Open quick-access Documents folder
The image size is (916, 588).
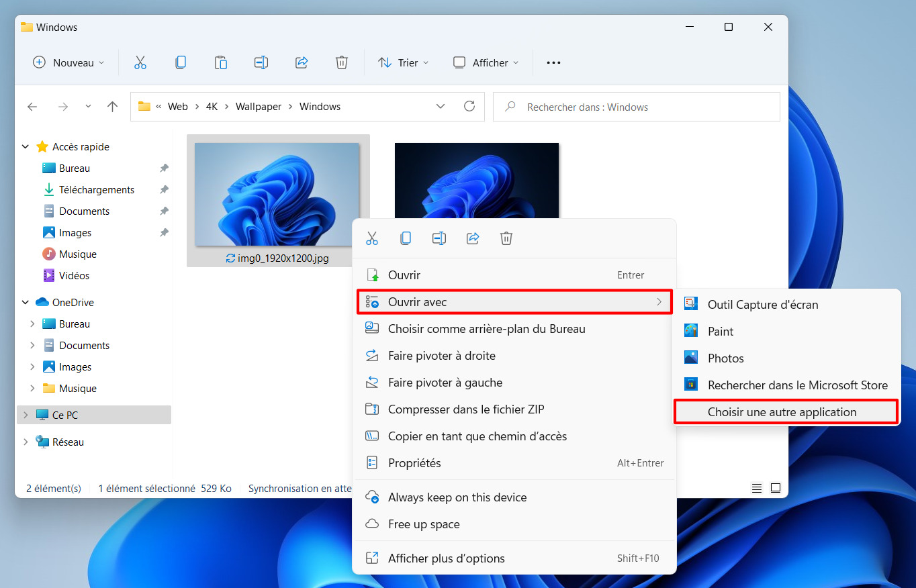pos(85,211)
